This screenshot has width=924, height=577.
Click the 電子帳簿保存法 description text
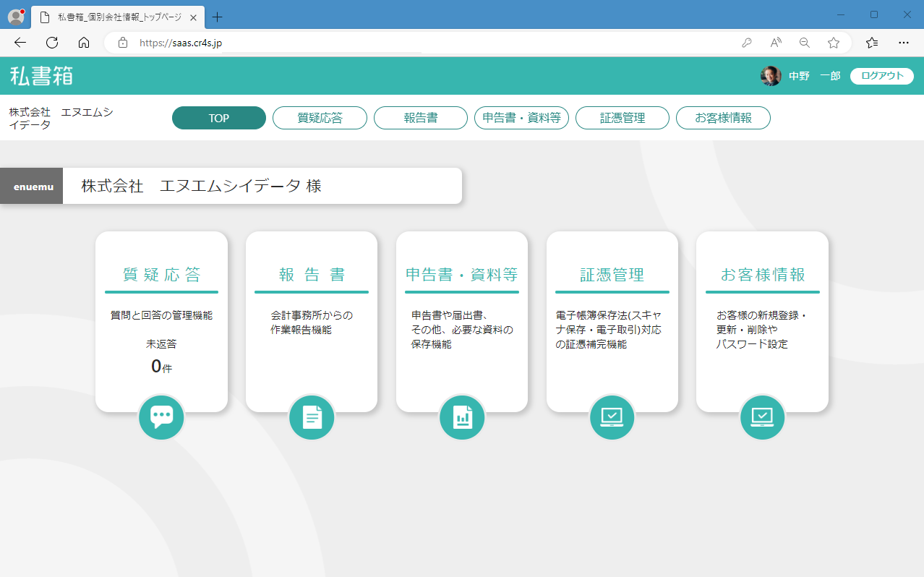click(608, 330)
